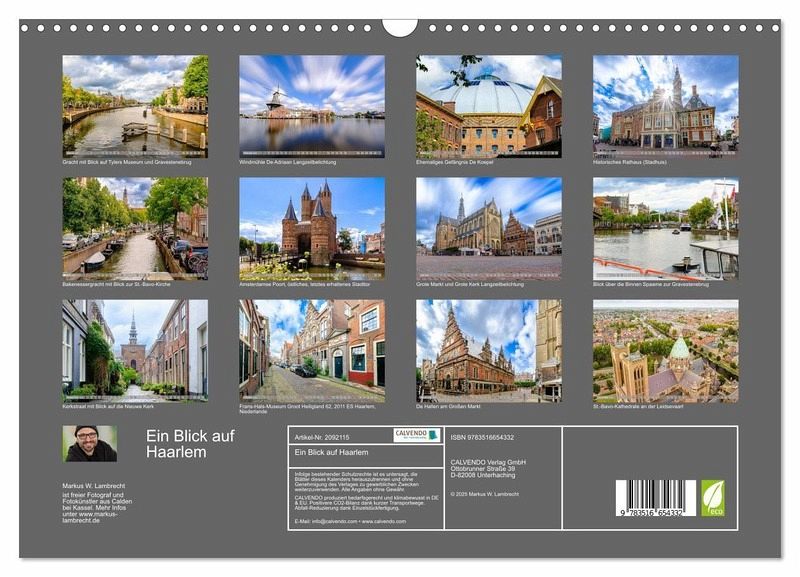
Task: Click caption 'Bakenessergracht mit Blick zur St.-Bavo-Kirche'
Action: [x=116, y=284]
